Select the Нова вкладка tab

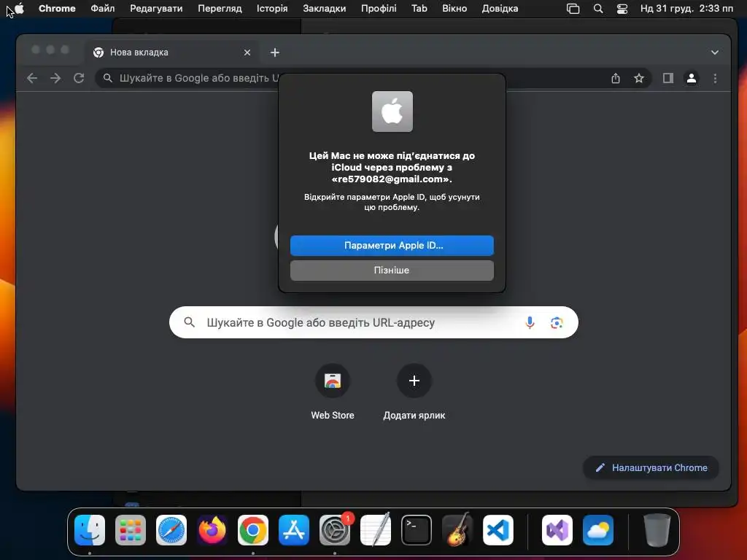(x=171, y=52)
